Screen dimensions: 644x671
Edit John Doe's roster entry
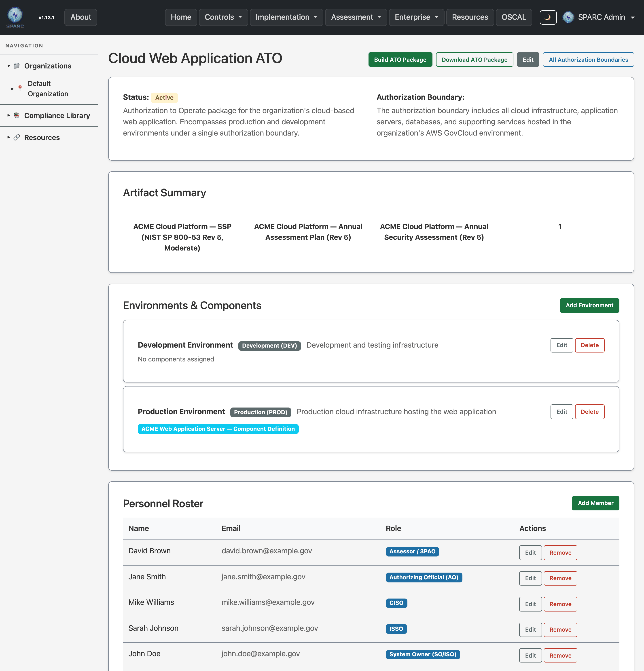click(530, 655)
